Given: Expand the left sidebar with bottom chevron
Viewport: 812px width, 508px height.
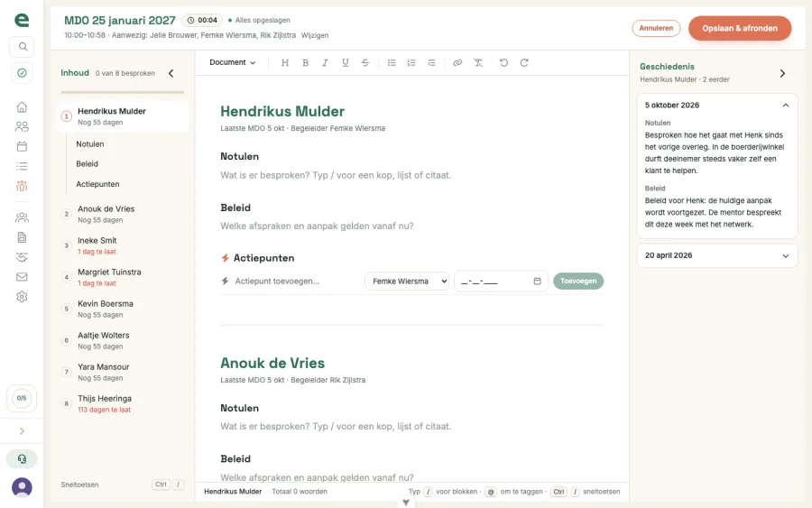Looking at the screenshot, I should (22, 430).
